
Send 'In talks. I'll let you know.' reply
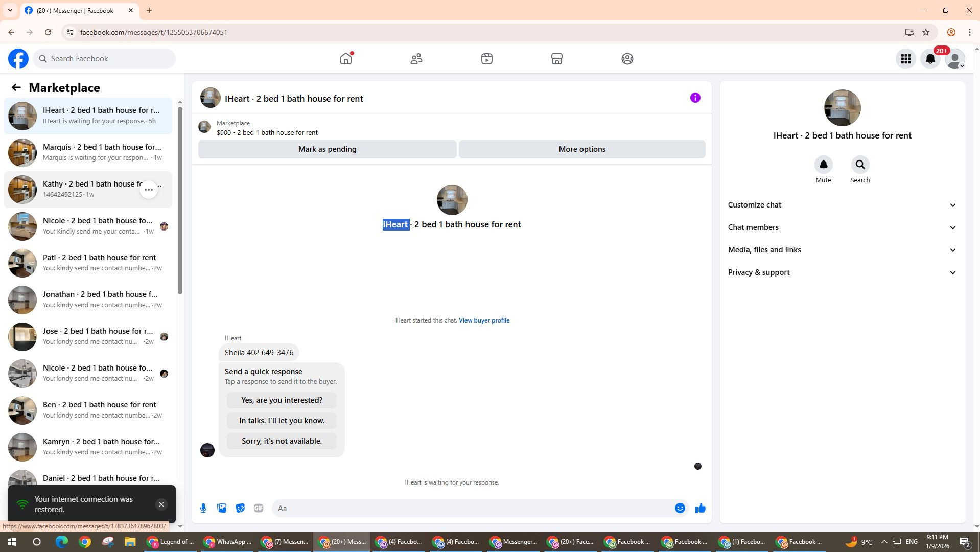point(282,421)
